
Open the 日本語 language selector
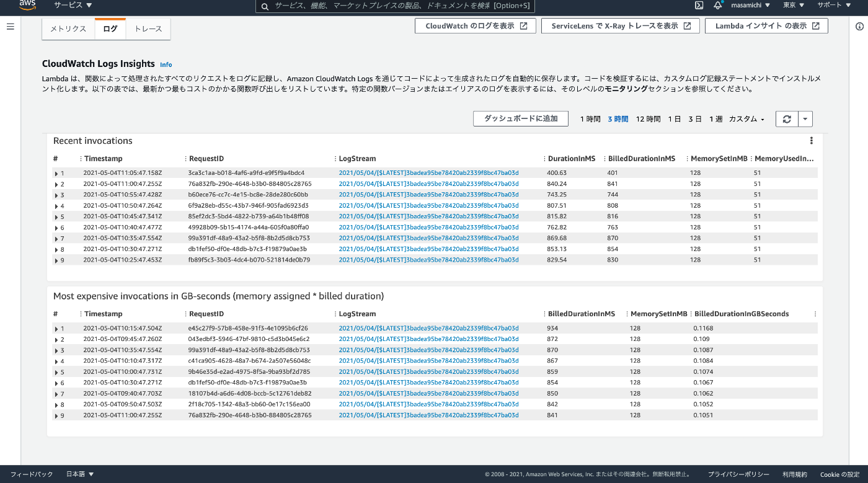80,474
